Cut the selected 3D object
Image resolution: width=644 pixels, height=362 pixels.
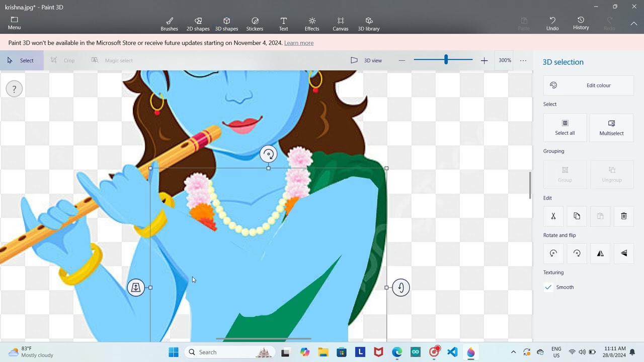[553, 216]
